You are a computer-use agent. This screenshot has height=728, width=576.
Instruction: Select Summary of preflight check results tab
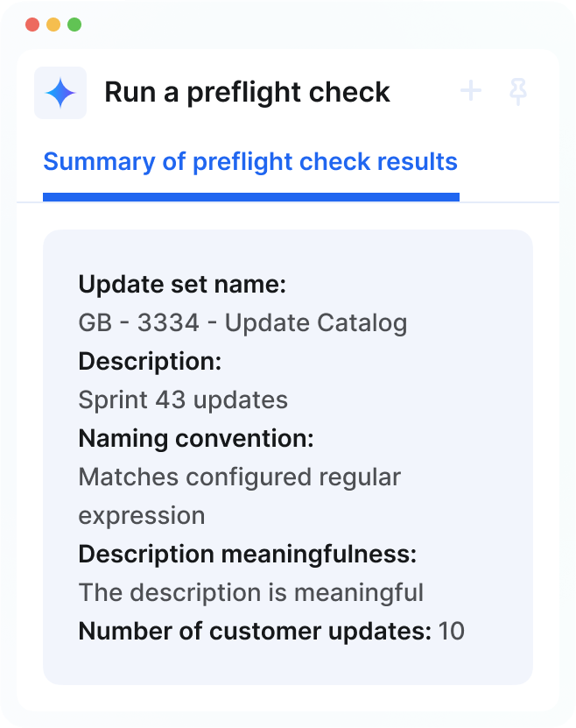point(250,162)
